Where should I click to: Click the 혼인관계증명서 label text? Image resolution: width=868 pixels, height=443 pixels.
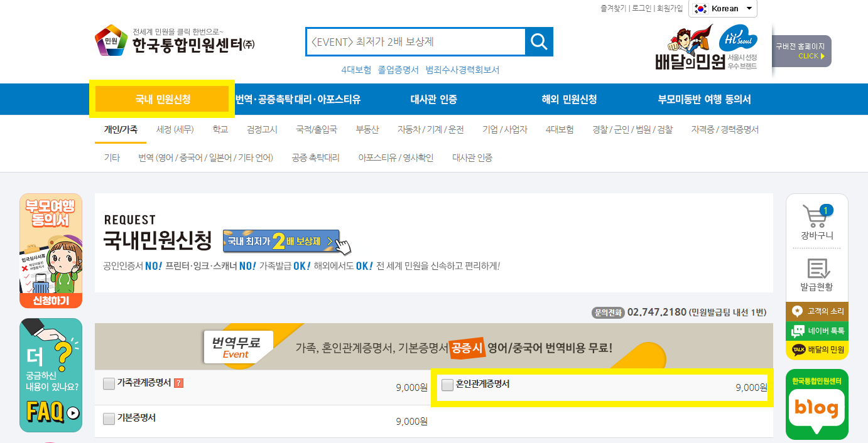point(483,384)
